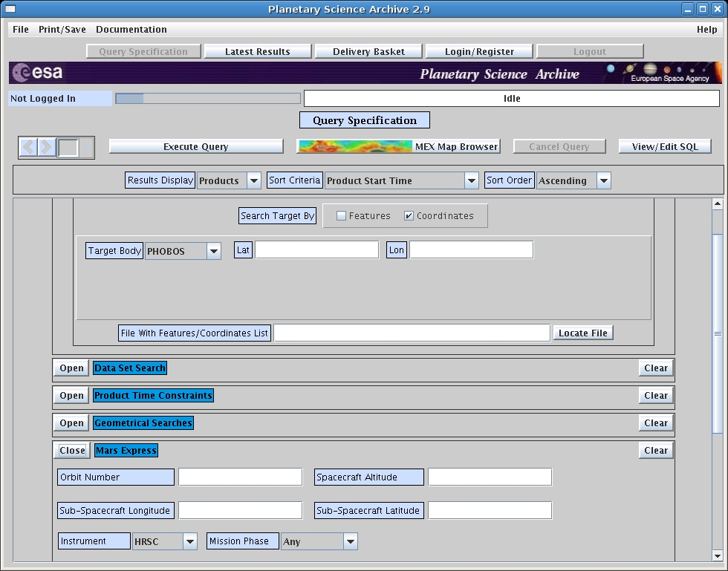
Task: Open the window menu icon in title bar
Action: pos(10,9)
